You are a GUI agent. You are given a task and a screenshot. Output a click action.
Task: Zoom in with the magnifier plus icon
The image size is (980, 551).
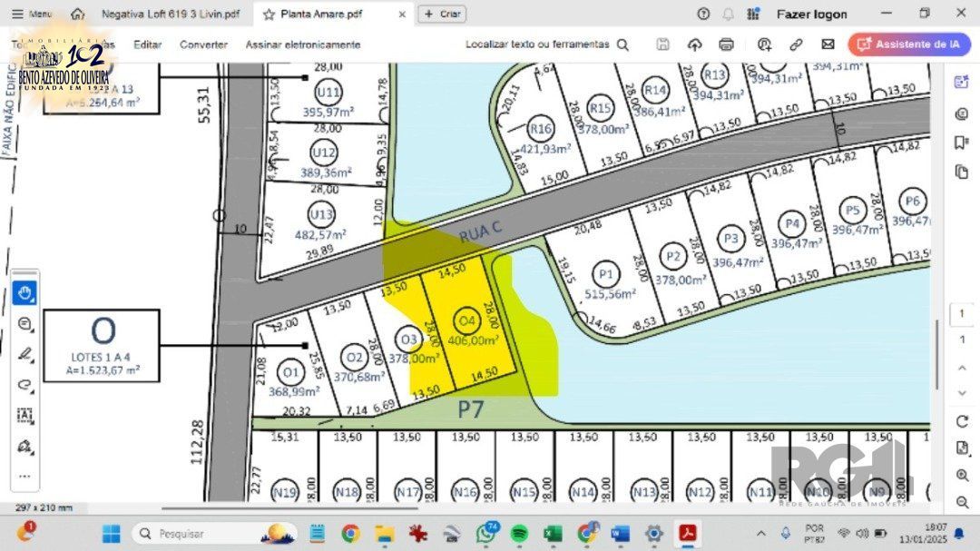(x=962, y=475)
